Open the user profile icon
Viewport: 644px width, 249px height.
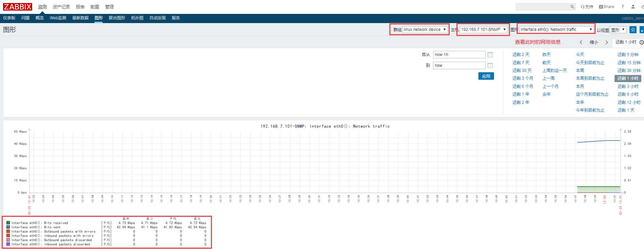(x=633, y=7)
